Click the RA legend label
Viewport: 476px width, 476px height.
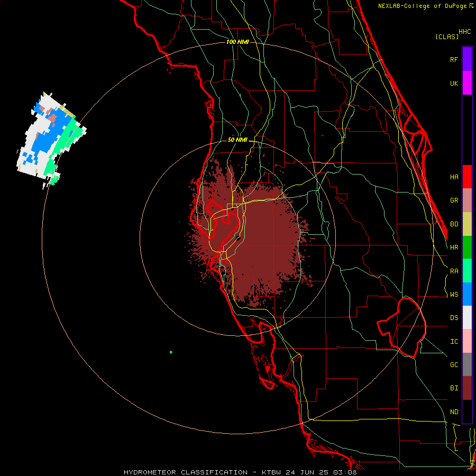(x=454, y=271)
